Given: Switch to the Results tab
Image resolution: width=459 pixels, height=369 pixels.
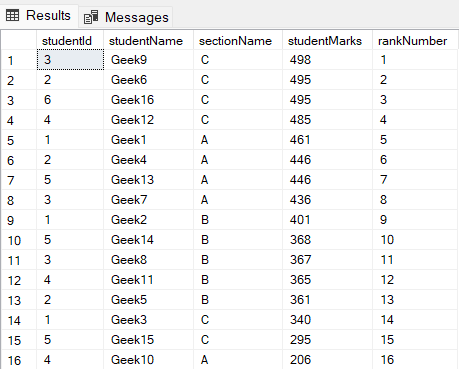Looking at the screenshot, I should [x=39, y=16].
